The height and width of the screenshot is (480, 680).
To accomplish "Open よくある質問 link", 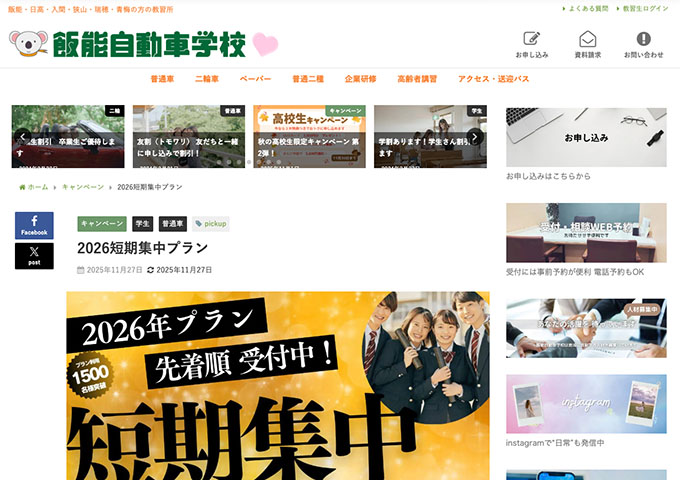I will coord(588,9).
